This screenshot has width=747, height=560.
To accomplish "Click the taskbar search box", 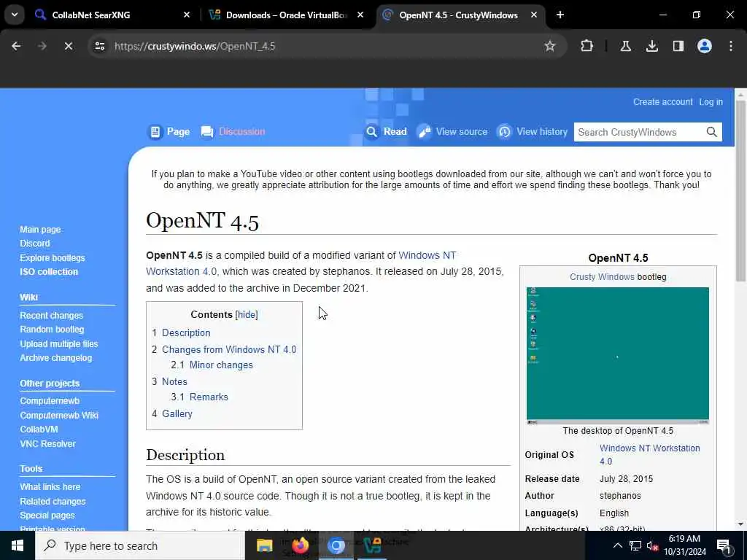I will 140,545.
